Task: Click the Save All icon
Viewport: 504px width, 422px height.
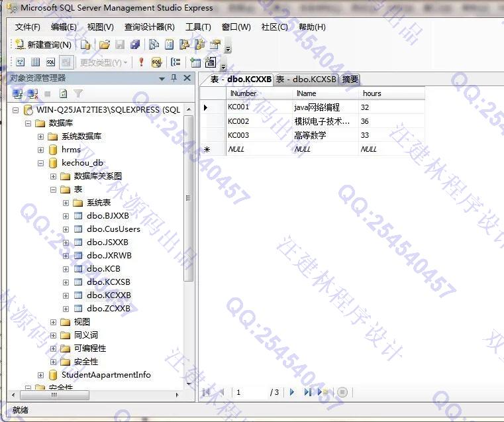Action: (135, 44)
